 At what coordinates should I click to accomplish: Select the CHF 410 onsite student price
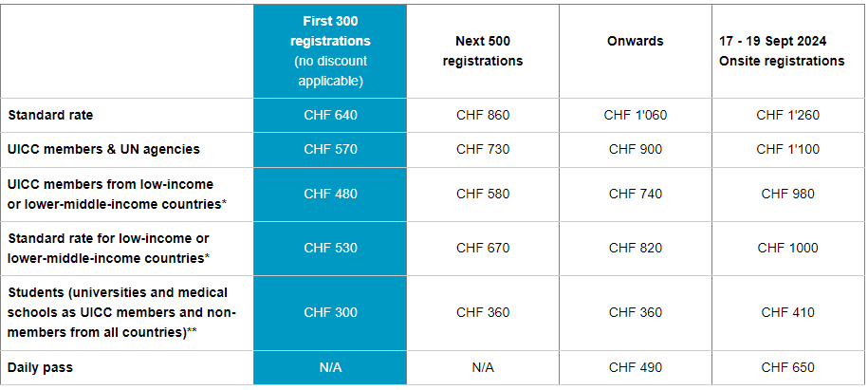787,312
